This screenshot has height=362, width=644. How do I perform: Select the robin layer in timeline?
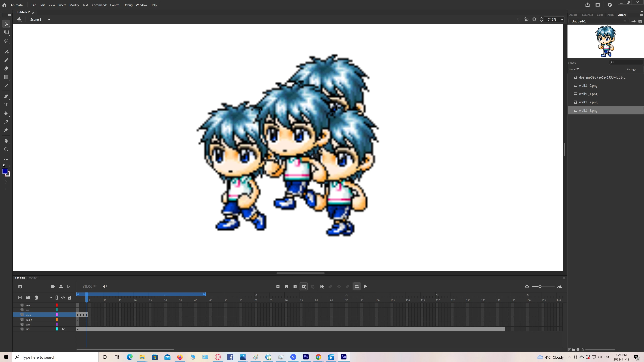tap(29, 320)
